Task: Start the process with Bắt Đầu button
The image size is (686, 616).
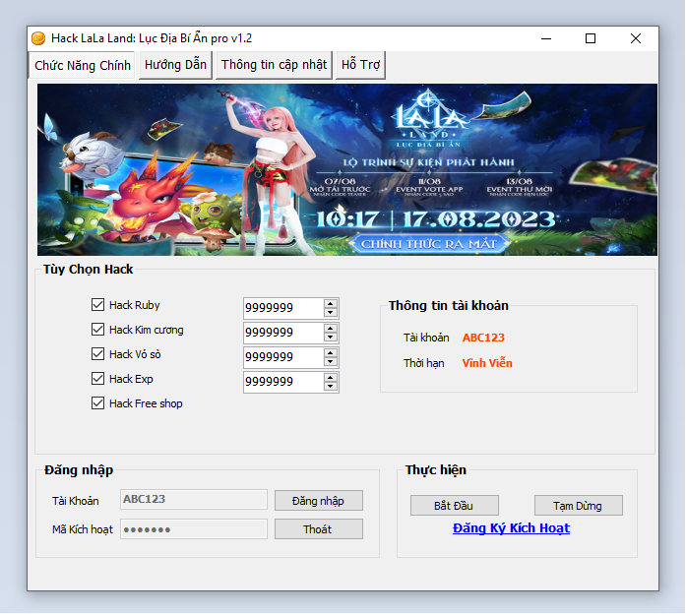Action: pyautogui.click(x=454, y=506)
